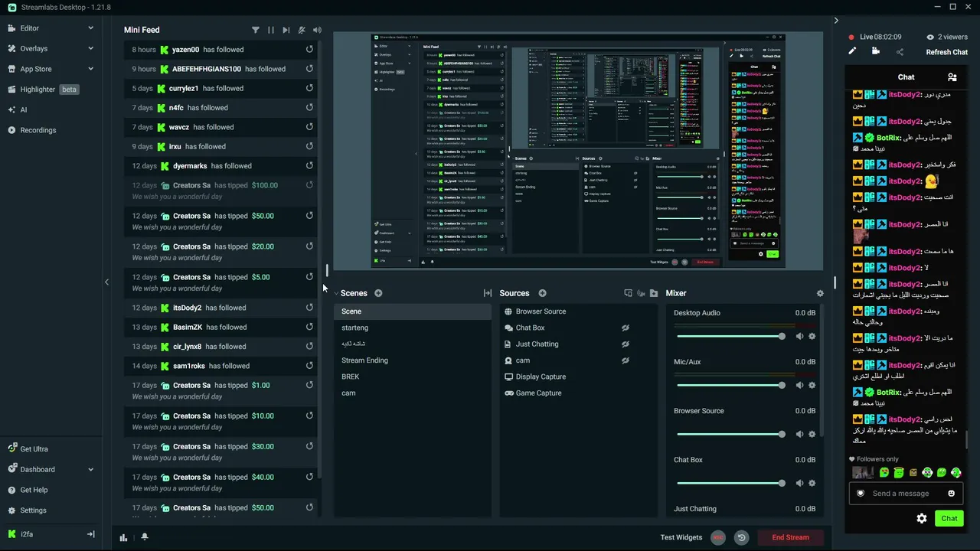
Task: Send message with green Chat button
Action: coord(949,518)
